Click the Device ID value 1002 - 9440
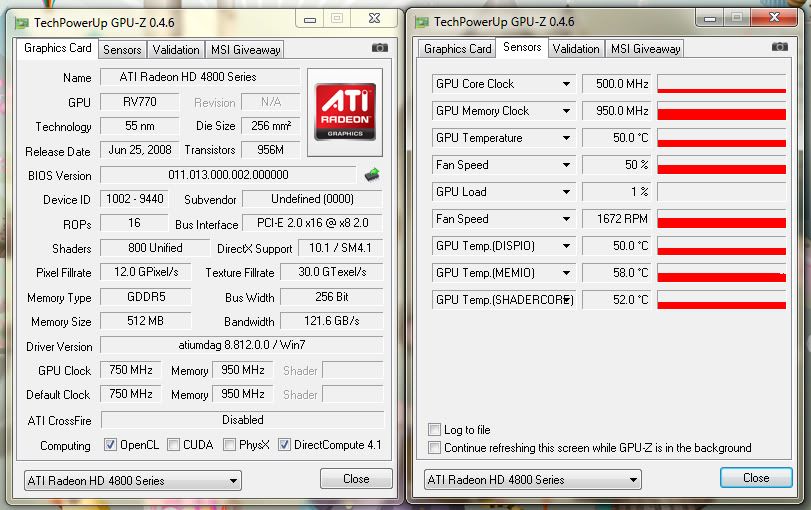 point(134,199)
